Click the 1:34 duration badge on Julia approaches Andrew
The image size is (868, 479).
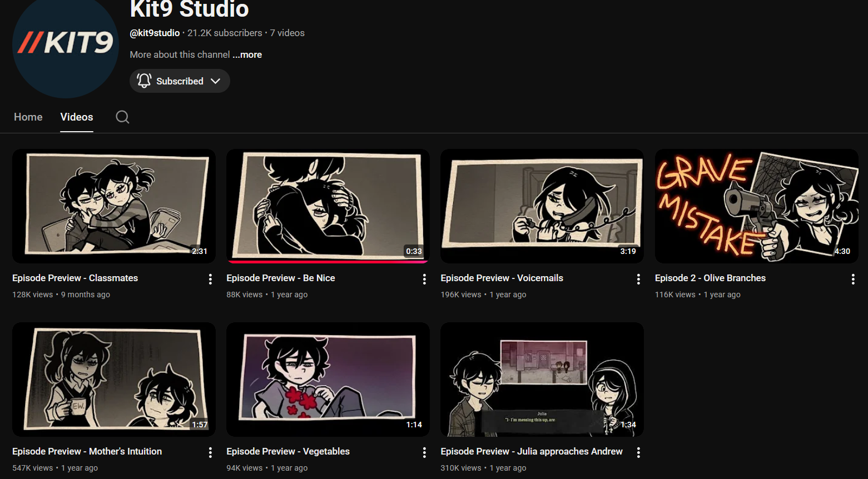click(x=628, y=425)
